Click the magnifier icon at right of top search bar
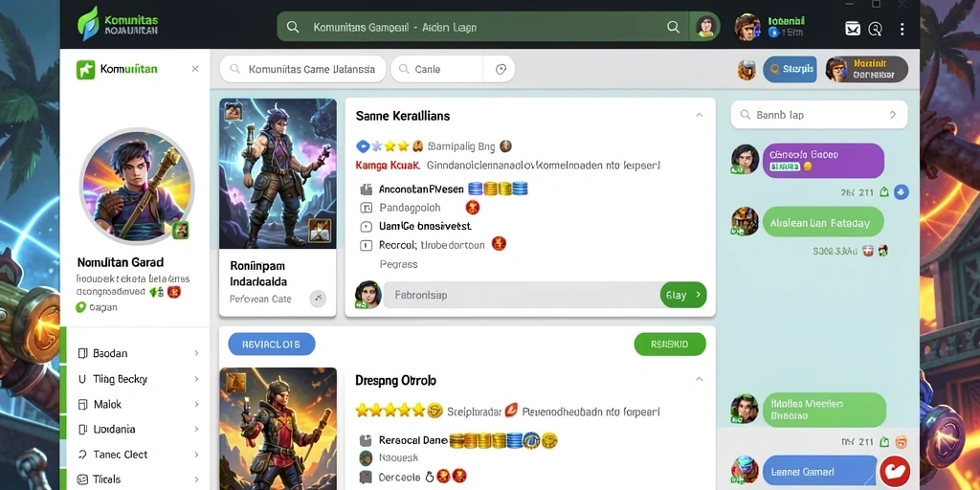This screenshot has height=490, width=980. [673, 27]
